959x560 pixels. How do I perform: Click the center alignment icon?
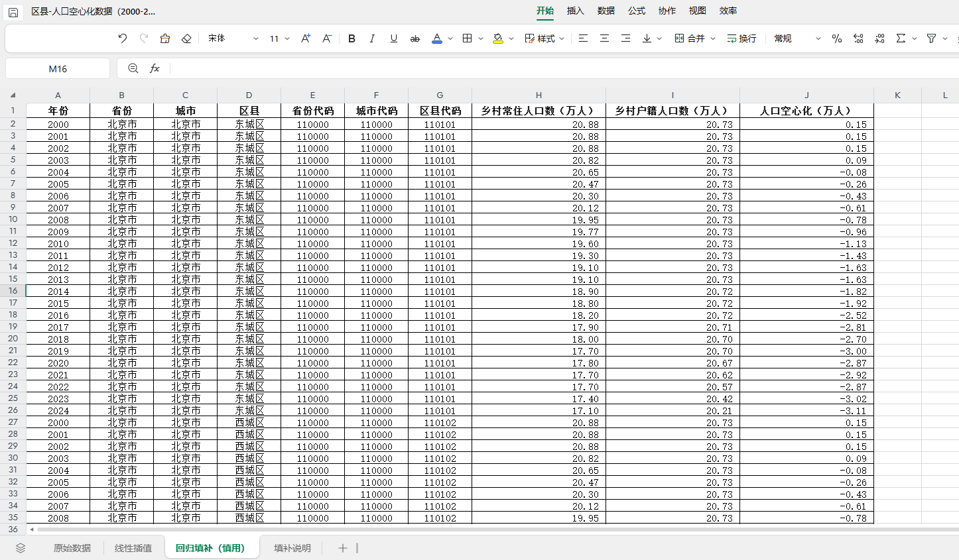click(x=604, y=38)
